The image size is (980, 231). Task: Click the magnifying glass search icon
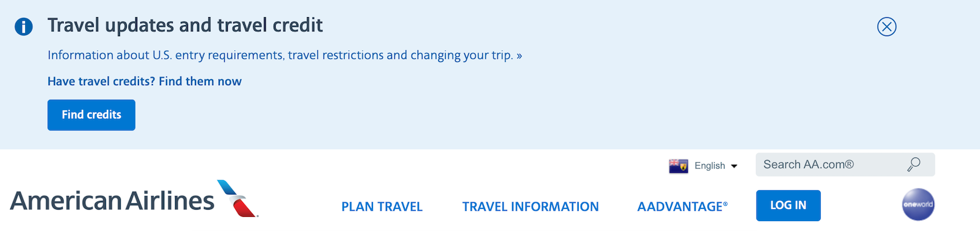coord(914,164)
